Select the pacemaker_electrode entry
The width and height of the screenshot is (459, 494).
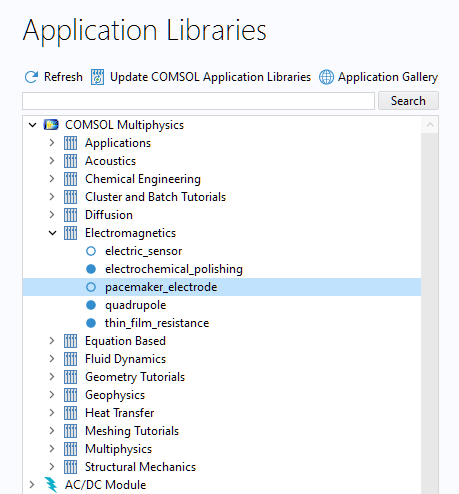coord(222,287)
